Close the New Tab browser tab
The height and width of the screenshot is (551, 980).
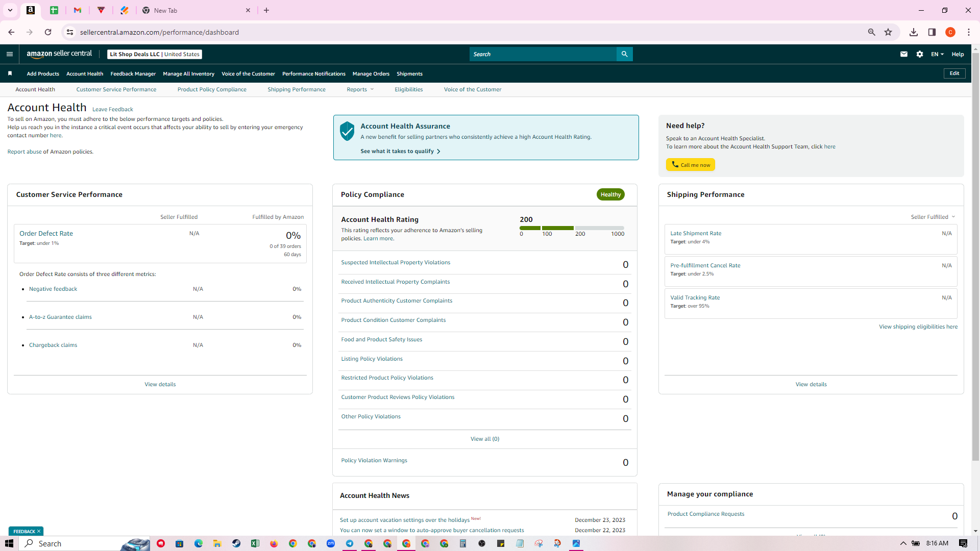(248, 10)
